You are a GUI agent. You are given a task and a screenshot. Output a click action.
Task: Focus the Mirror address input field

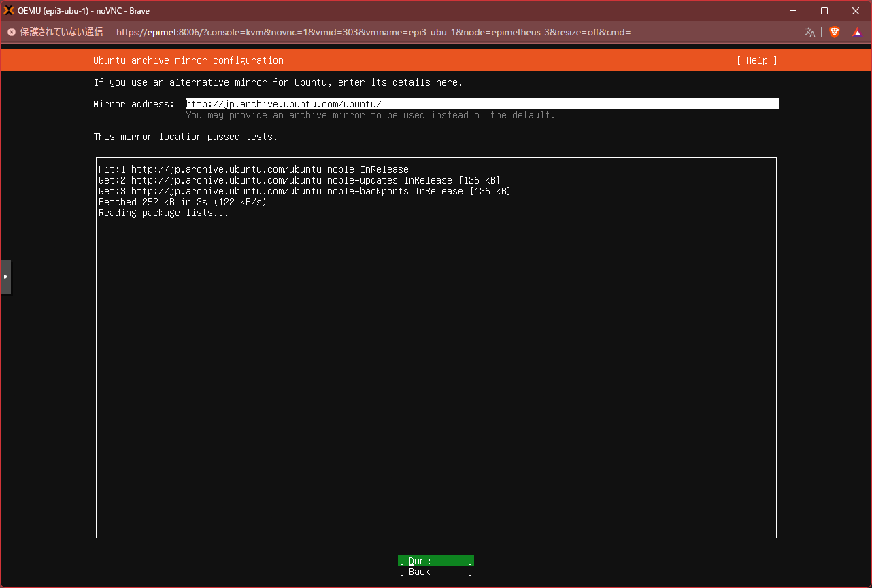(482, 104)
